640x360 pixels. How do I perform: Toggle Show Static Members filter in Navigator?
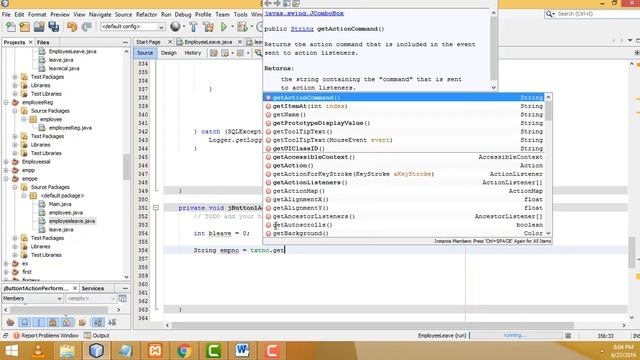39,322
